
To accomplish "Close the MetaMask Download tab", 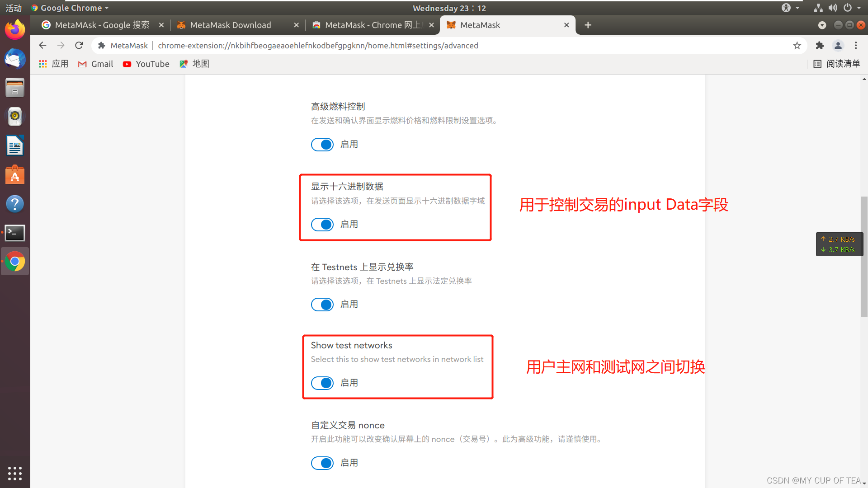I will click(x=296, y=25).
